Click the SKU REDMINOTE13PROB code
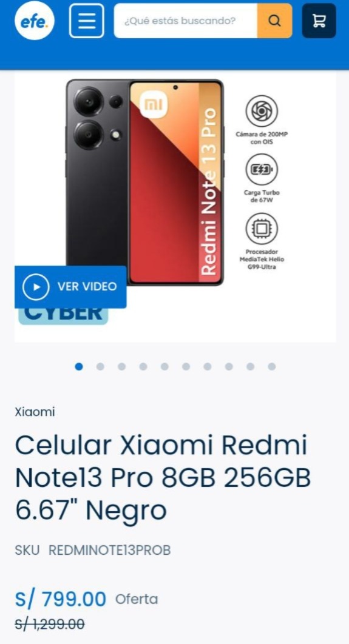 109,550
